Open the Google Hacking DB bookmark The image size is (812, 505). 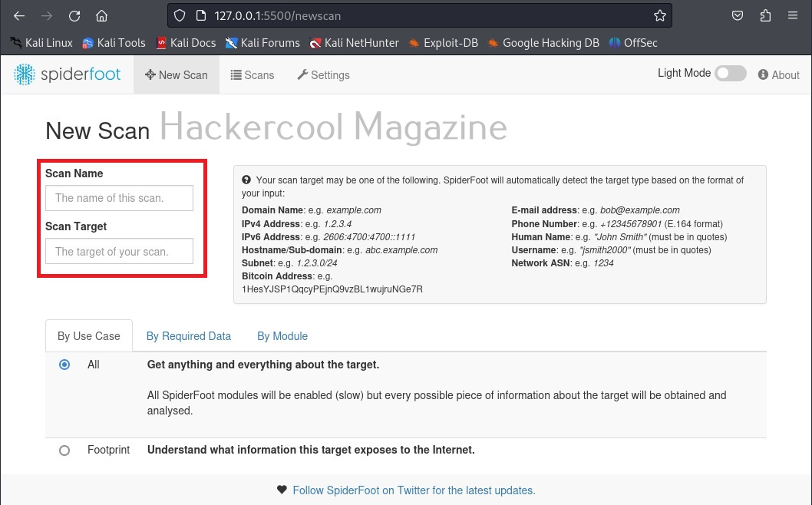coord(543,43)
